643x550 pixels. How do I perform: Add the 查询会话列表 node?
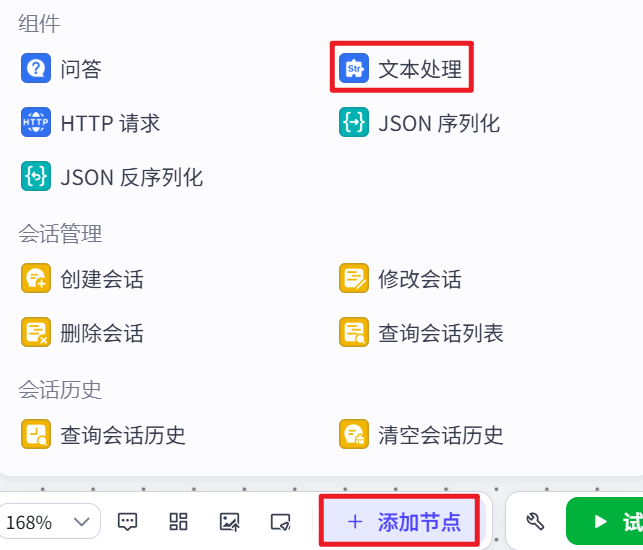tap(422, 333)
